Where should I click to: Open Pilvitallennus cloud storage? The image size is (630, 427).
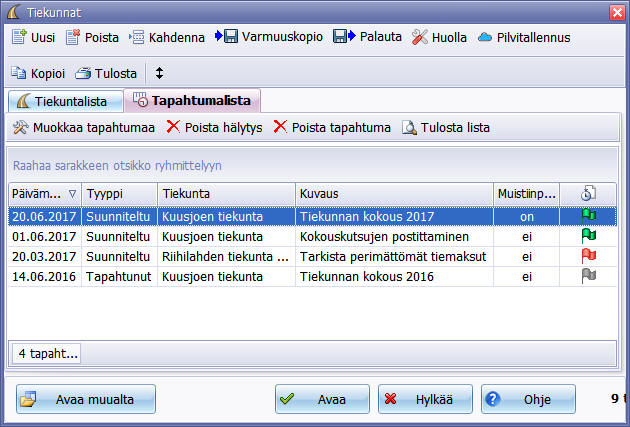(x=524, y=37)
